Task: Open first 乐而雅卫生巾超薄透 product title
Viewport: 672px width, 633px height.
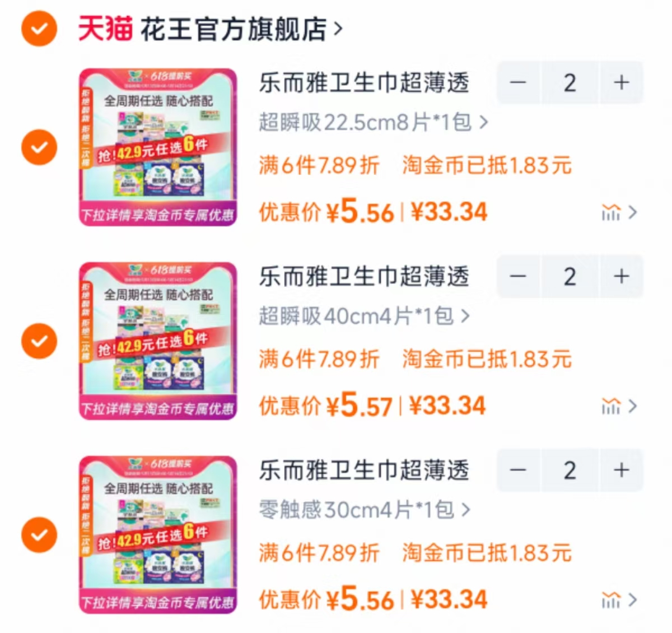Action: point(364,83)
